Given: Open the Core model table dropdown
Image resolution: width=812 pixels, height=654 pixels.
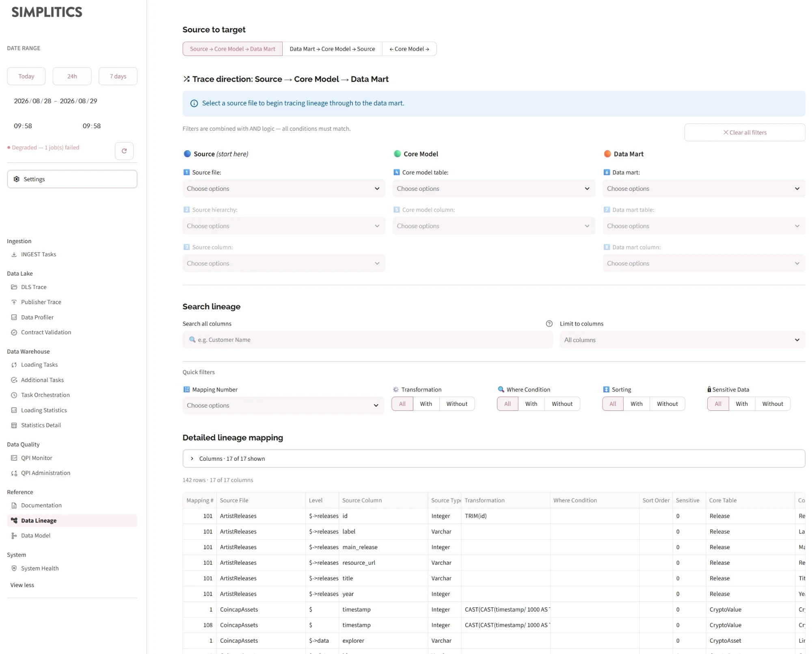Looking at the screenshot, I should [x=494, y=188].
